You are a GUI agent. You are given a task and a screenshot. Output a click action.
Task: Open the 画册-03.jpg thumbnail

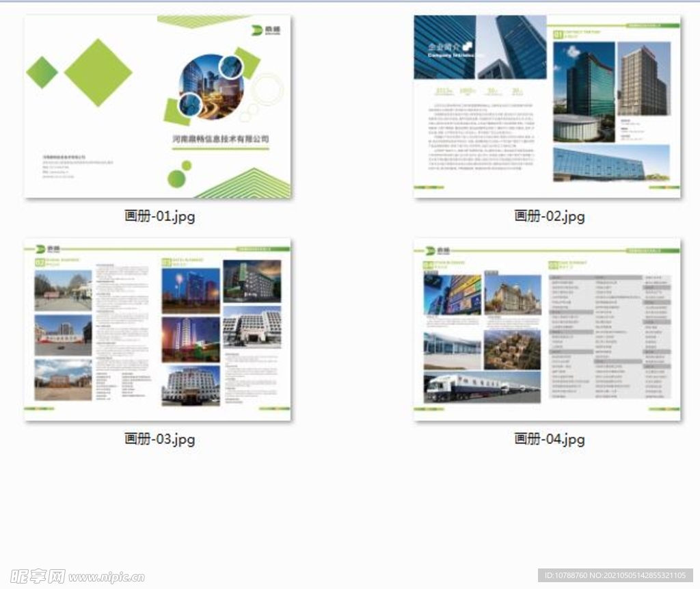[x=158, y=329]
